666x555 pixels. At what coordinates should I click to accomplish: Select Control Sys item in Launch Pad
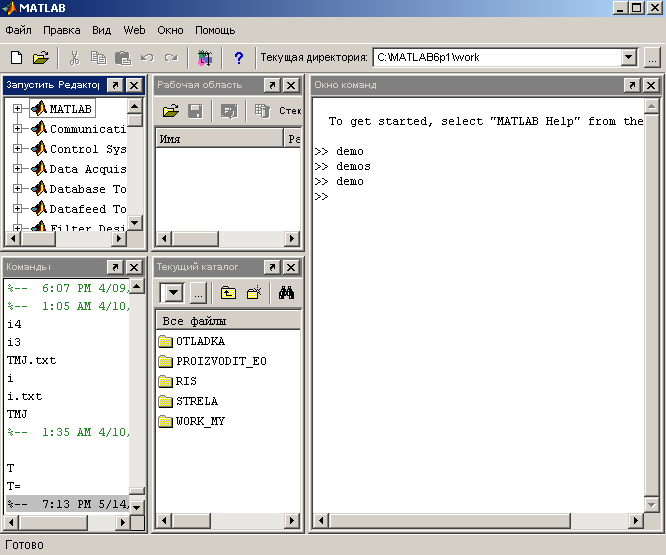[79, 149]
